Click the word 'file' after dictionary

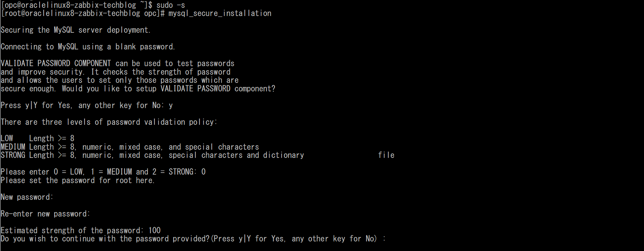coord(386,155)
